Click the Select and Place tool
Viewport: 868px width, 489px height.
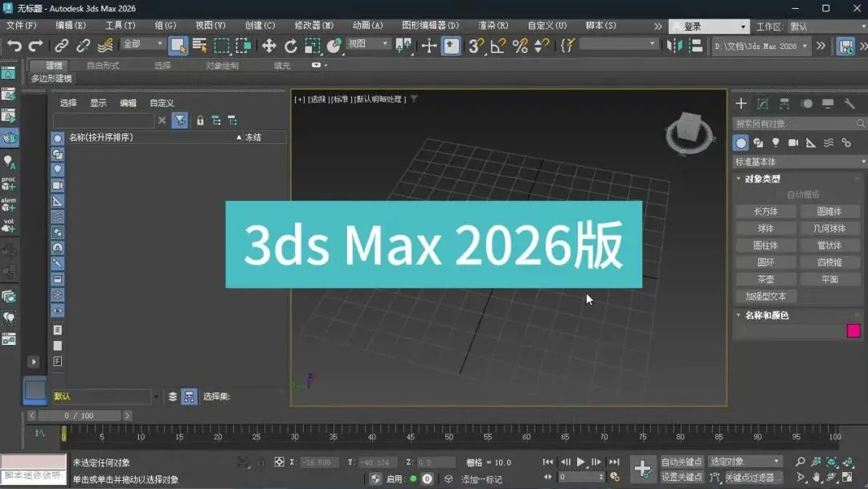pos(334,46)
